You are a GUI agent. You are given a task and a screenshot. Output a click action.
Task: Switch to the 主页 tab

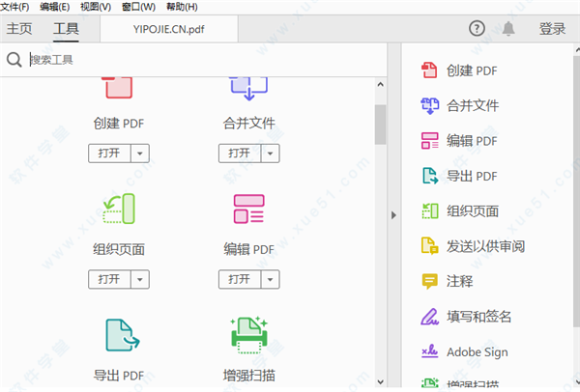(19, 28)
